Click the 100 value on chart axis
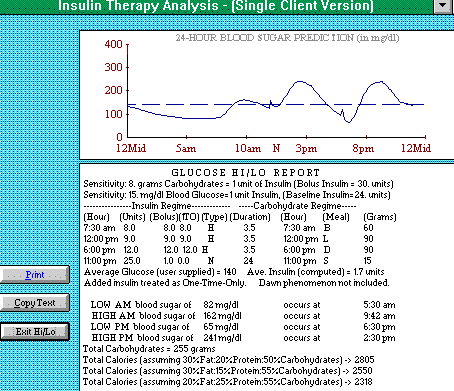Screen dimensions: 454x391 [113, 114]
